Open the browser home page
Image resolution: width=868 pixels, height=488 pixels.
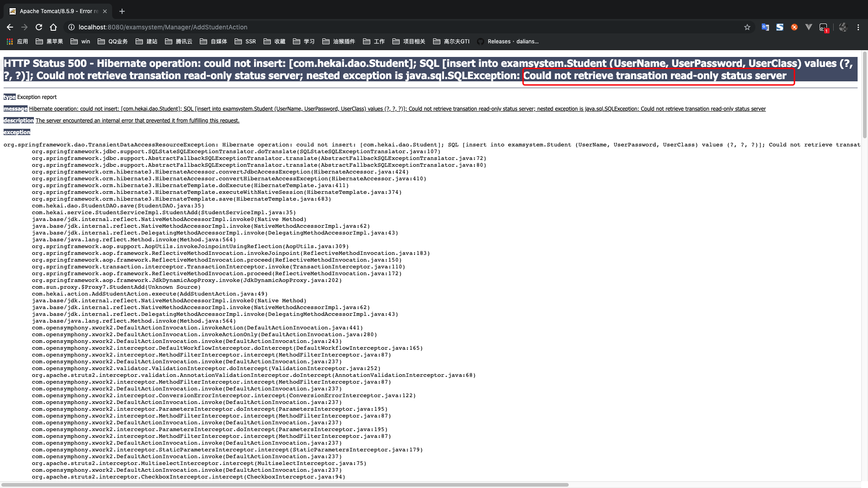[53, 27]
